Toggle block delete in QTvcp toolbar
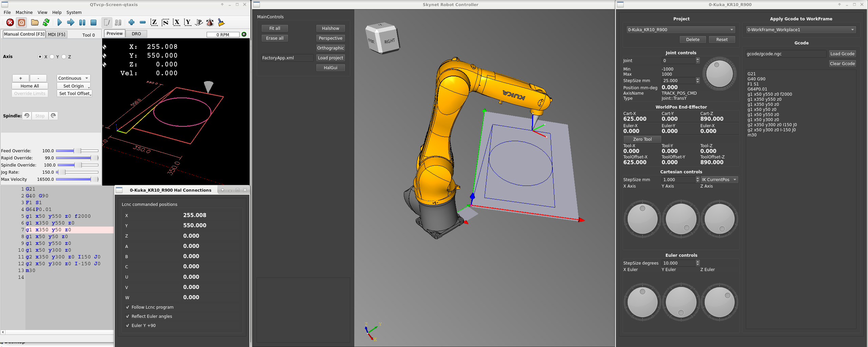Image resolution: width=868 pixels, height=347 pixels. 107,22
